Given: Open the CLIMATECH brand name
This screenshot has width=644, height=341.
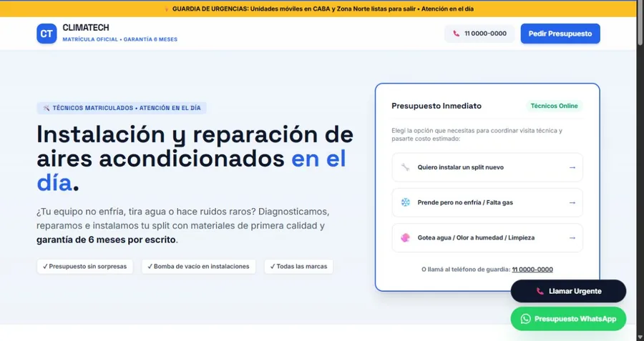Looking at the screenshot, I should click(x=86, y=27).
